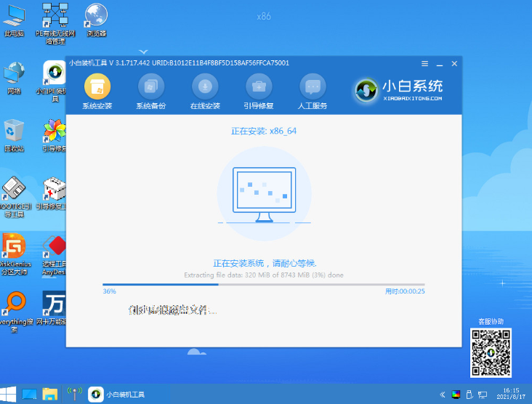The width and height of the screenshot is (532, 404).
Task: Open PE有线无线网络管理 desktop icon
Action: (x=55, y=24)
